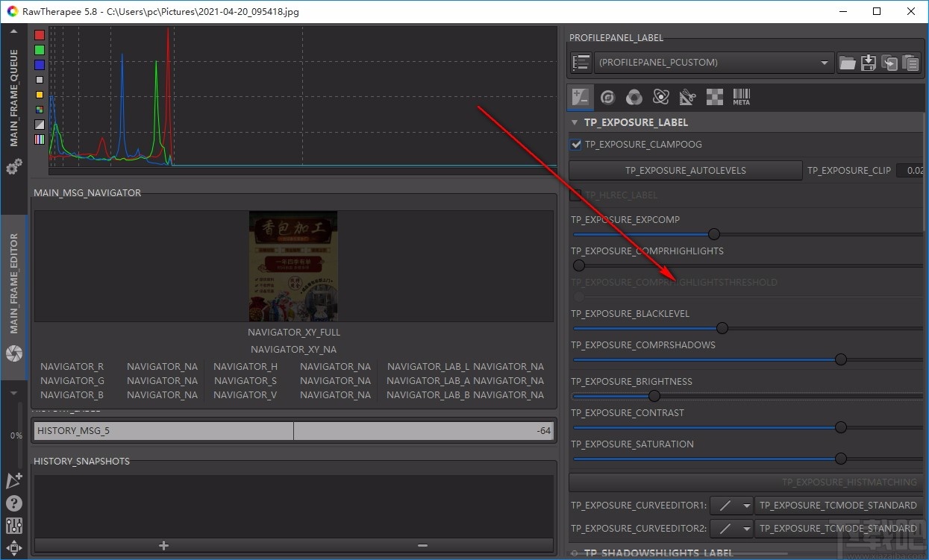Click the profile fill mode list icon

581,63
